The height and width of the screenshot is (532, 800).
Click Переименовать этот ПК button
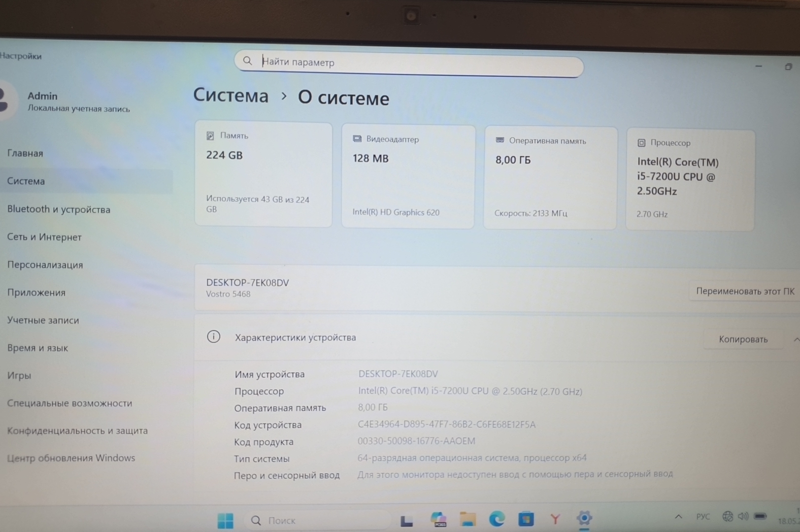coord(745,291)
